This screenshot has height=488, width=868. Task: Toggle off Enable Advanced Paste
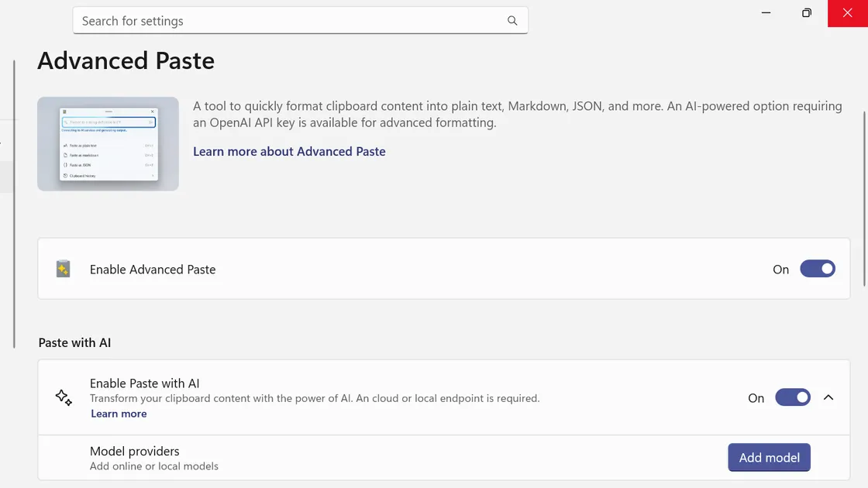(x=818, y=269)
